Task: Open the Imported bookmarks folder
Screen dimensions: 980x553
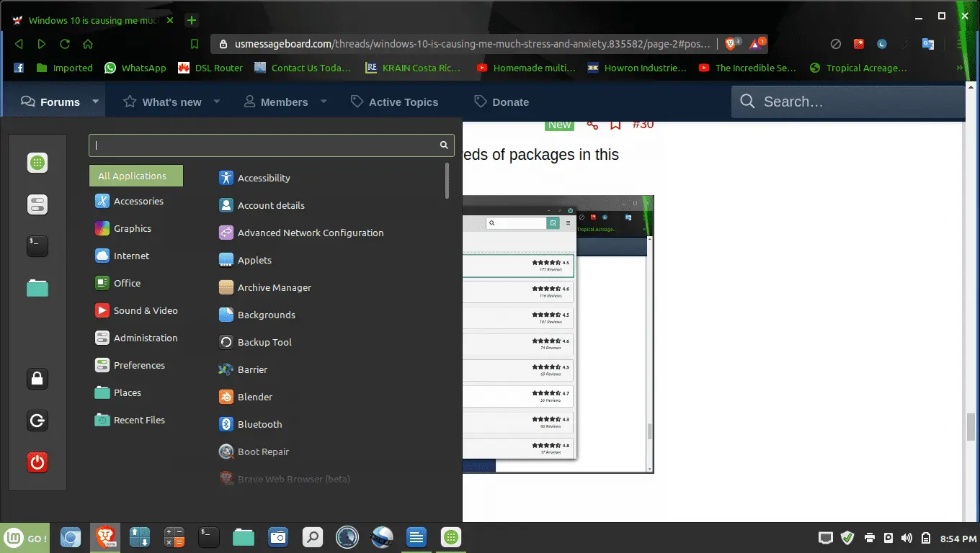Action: 63,68
